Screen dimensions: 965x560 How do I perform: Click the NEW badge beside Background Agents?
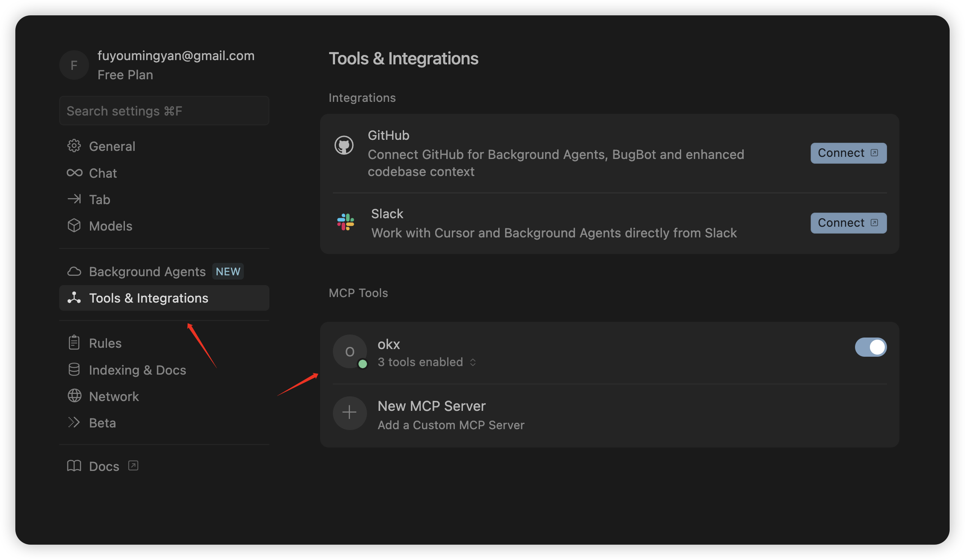(x=228, y=271)
